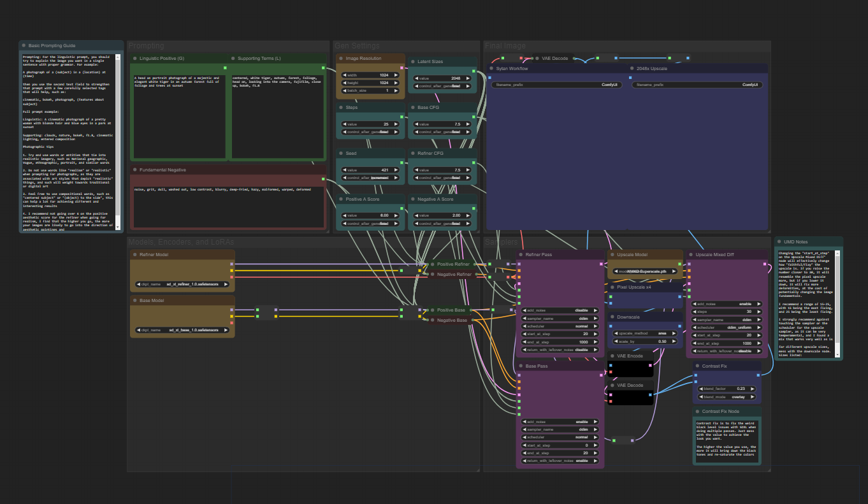The image size is (868, 504).
Task: Click the Refiner Pass node's collapse dot
Action: [521, 255]
